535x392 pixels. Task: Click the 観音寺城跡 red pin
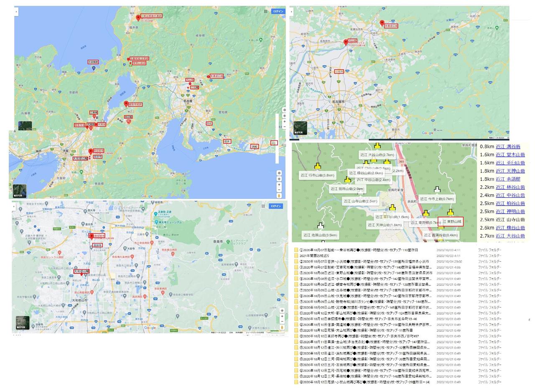tap(126, 104)
